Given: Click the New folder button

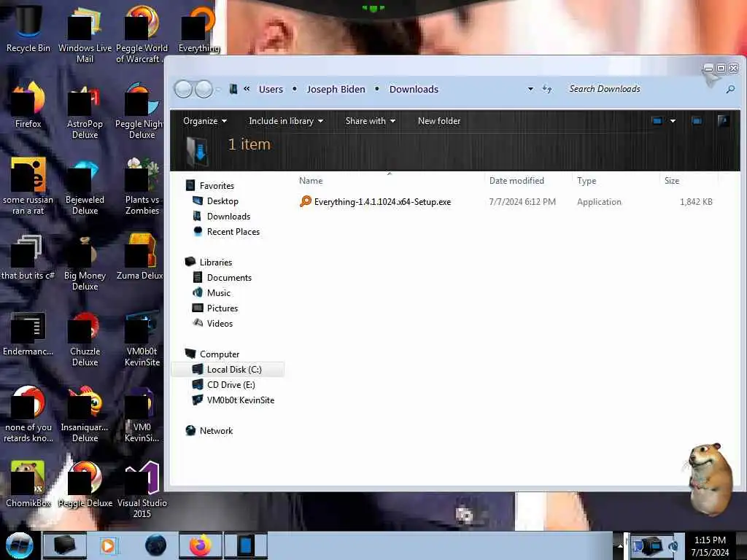Looking at the screenshot, I should (x=438, y=121).
